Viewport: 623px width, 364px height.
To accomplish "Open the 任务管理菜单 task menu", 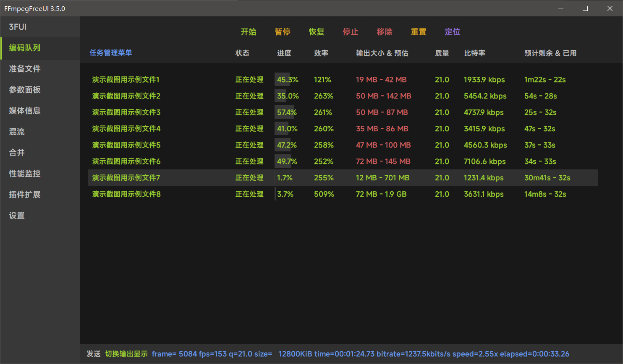I will [111, 53].
